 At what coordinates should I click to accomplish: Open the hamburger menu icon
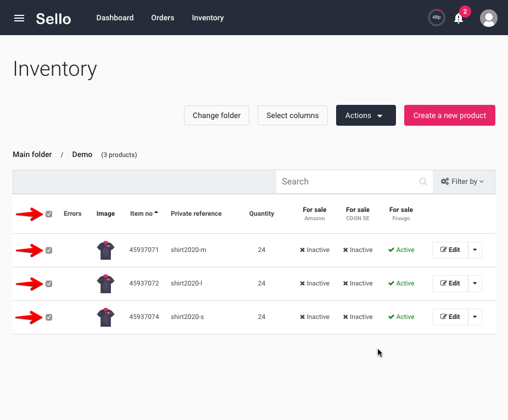[19, 18]
